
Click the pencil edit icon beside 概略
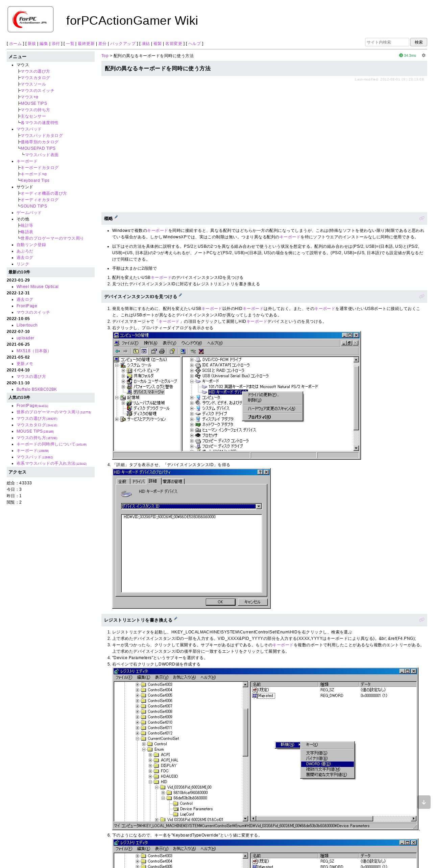point(116,217)
